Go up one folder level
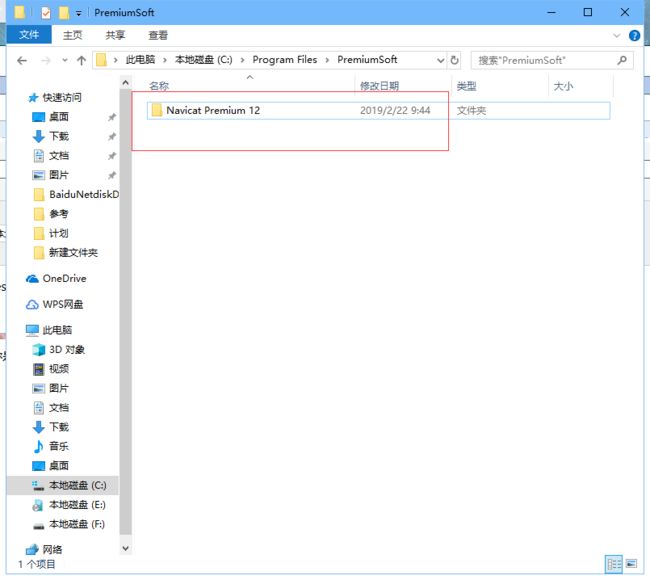This screenshot has width=650, height=580. coord(81,61)
